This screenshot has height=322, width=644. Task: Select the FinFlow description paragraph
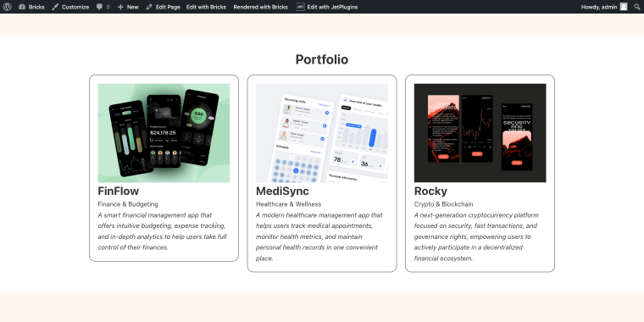point(163,231)
